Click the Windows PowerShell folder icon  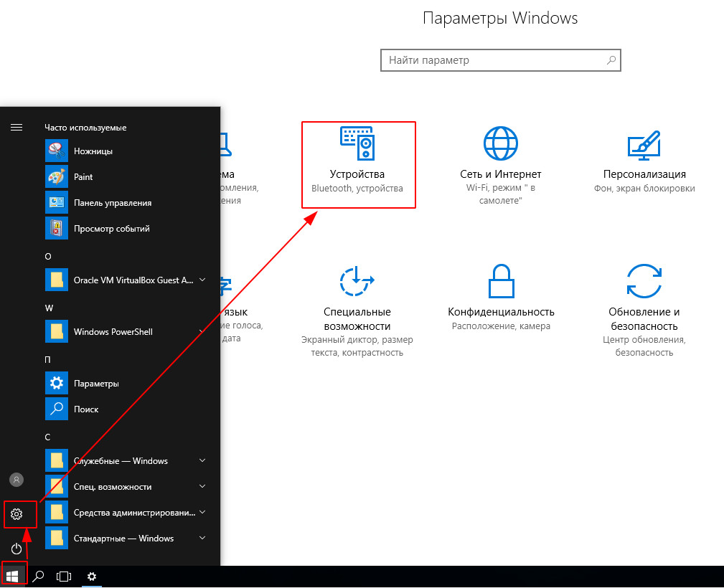tap(57, 332)
